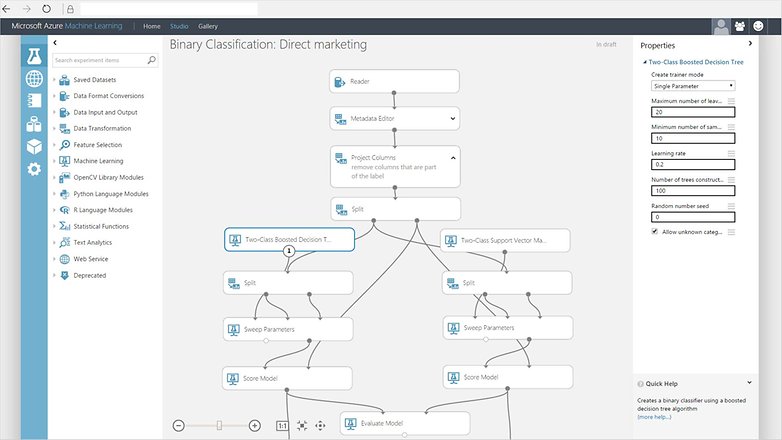Select the Evaluate Model module
The height and width of the screenshot is (440, 782).
(405, 423)
